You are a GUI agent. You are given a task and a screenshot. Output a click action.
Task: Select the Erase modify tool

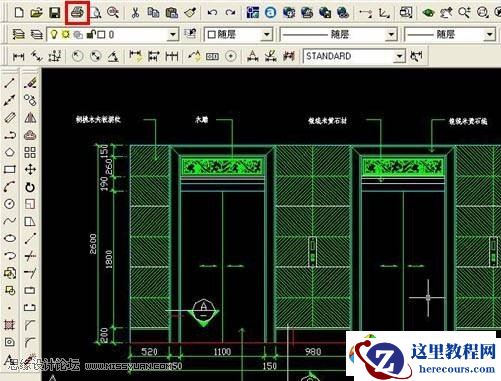coord(30,83)
